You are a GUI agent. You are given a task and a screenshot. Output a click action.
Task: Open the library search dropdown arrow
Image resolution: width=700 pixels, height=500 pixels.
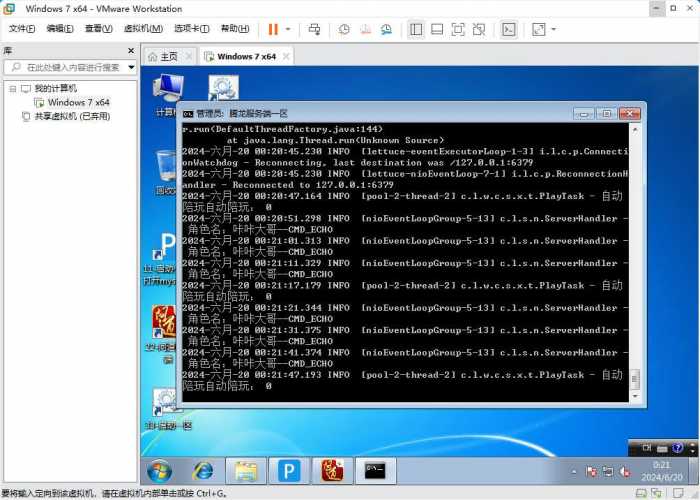point(131,67)
